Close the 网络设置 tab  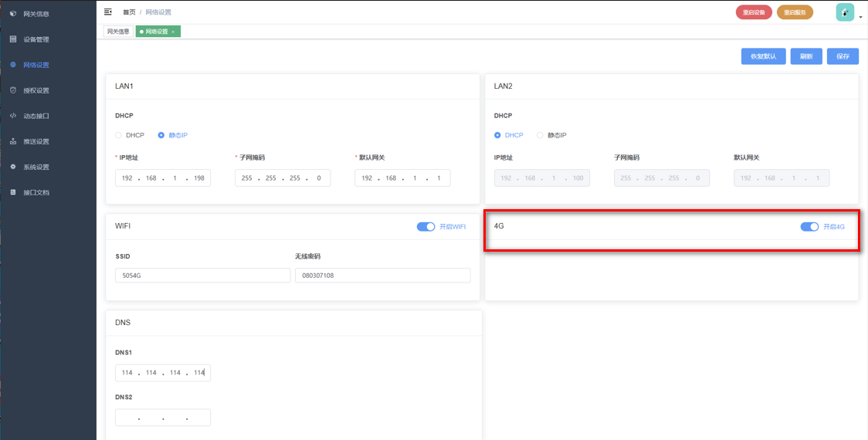point(173,32)
